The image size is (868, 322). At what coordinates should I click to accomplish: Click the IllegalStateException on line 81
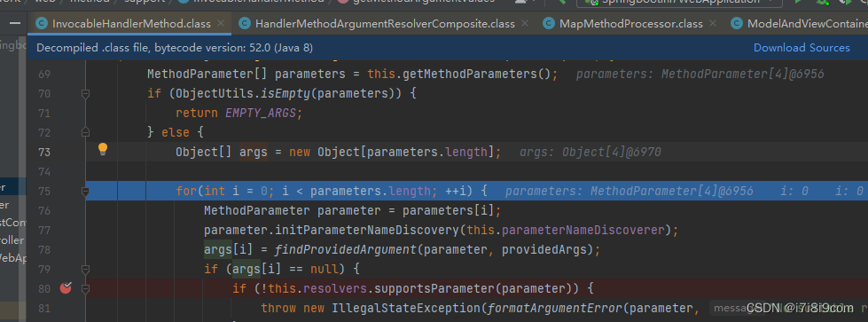click(406, 308)
